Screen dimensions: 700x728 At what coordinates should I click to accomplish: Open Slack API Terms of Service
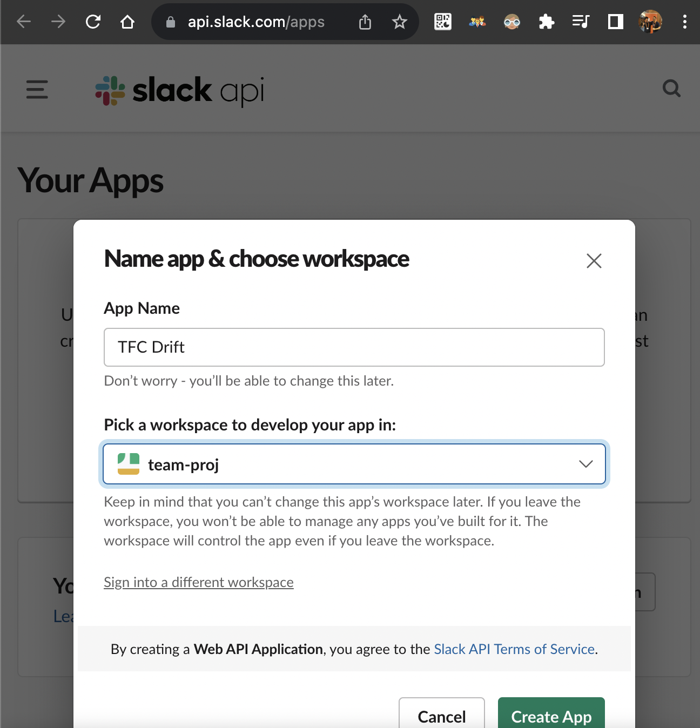(514, 649)
